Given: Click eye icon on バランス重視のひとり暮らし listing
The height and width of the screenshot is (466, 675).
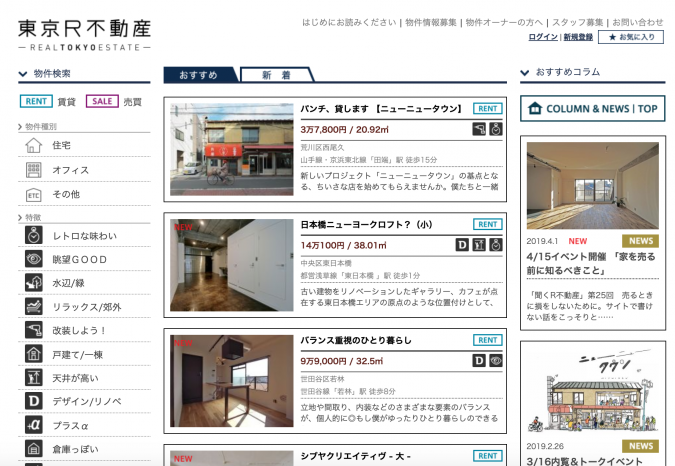Looking at the screenshot, I should coord(496,361).
